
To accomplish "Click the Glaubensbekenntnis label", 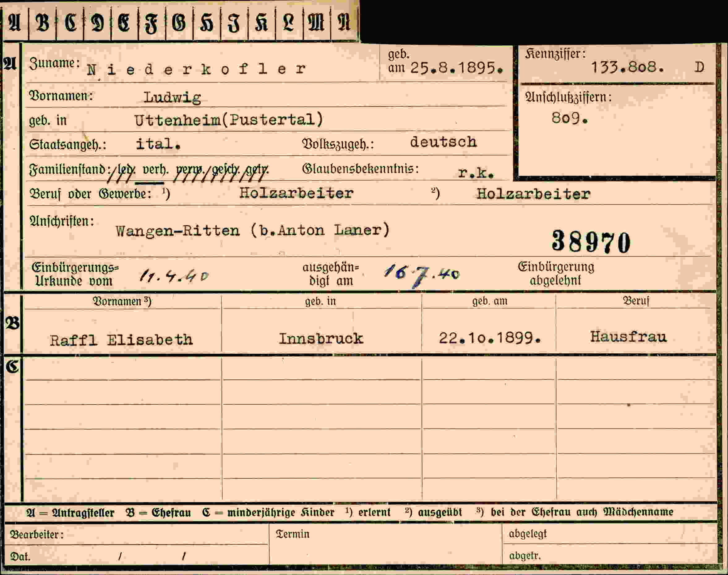I will (361, 169).
